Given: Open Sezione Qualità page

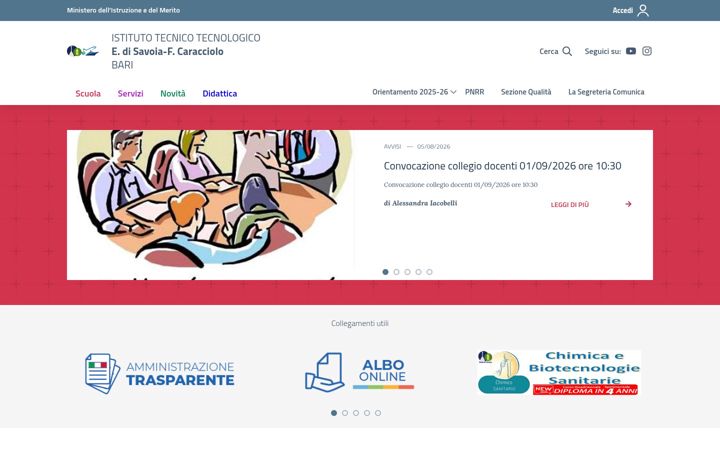Looking at the screenshot, I should [x=526, y=92].
